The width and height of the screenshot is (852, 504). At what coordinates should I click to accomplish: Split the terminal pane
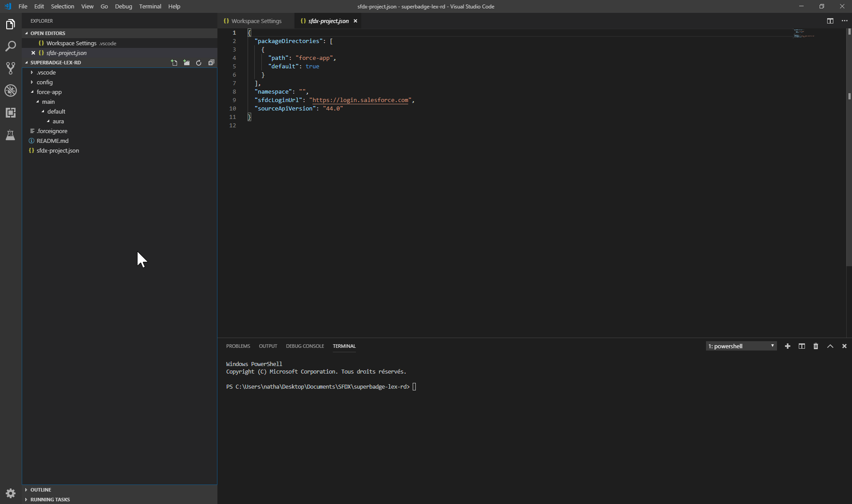(802, 346)
